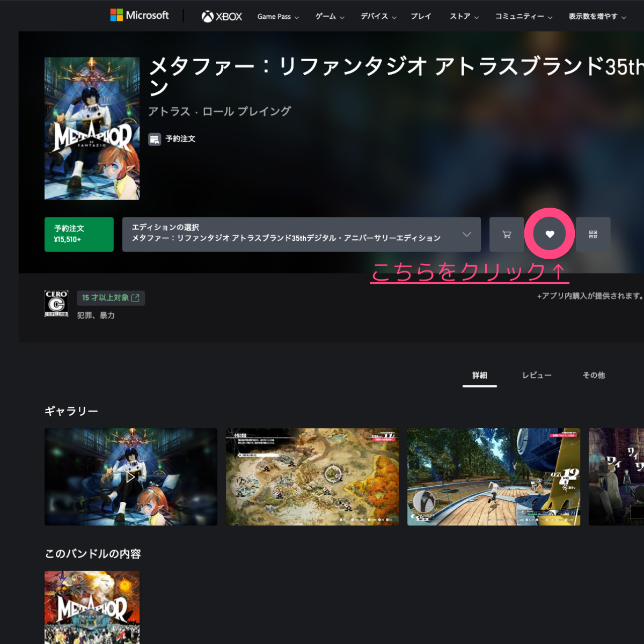
Task: Switch to the レビュー tab
Action: click(537, 375)
